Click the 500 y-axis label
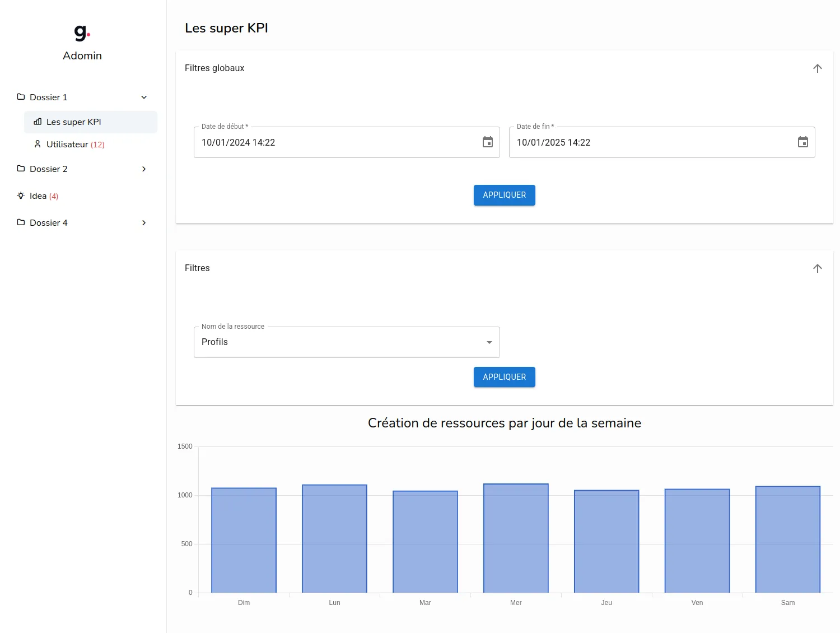 [x=186, y=544]
